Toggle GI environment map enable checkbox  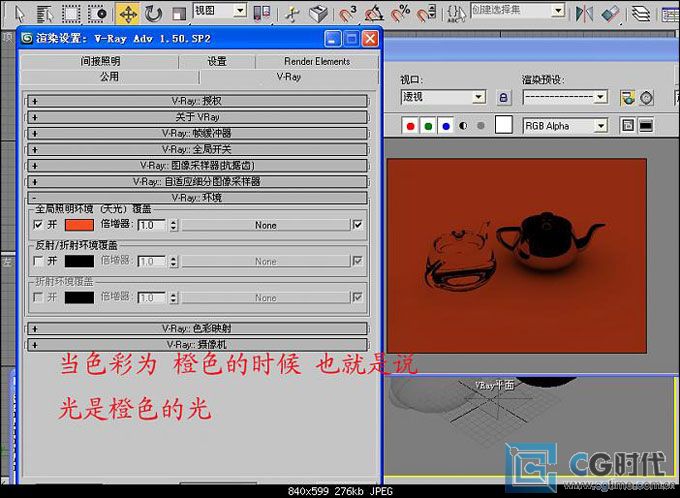[x=358, y=224]
